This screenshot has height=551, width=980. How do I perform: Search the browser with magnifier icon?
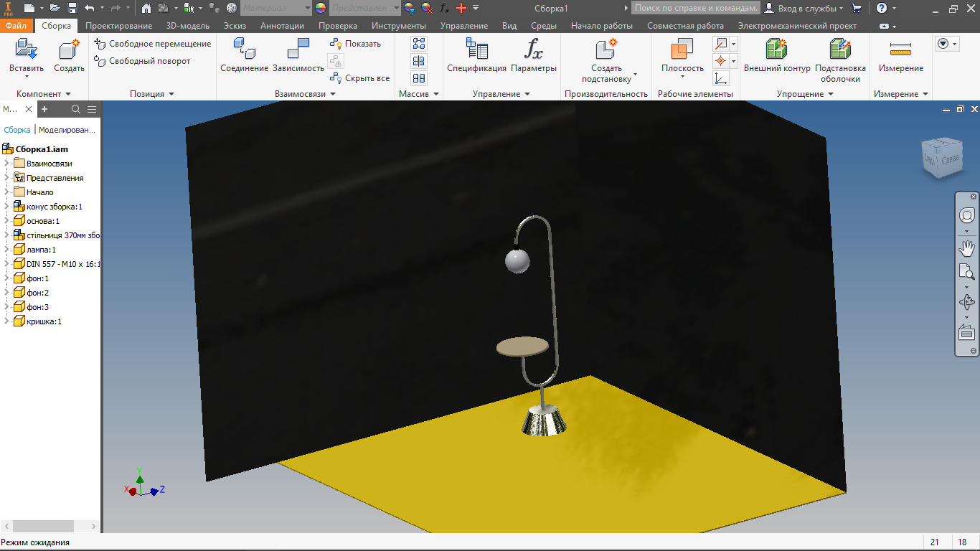click(x=76, y=109)
